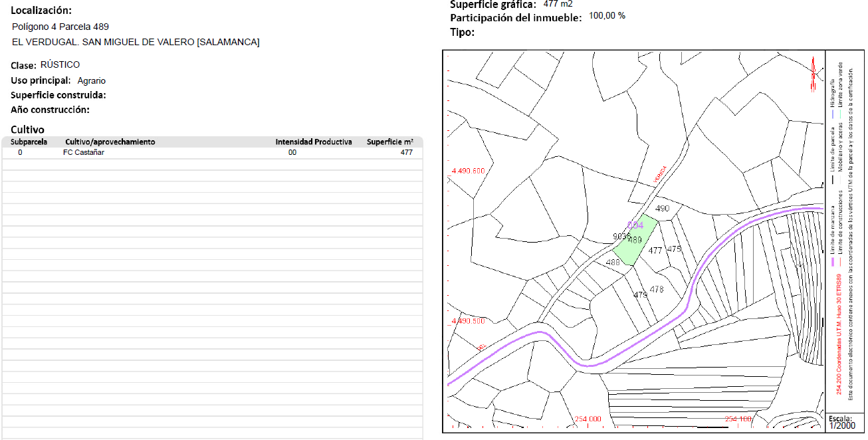Click the 'Subparcela' column header
This screenshot has width=868, height=440.
click(x=29, y=142)
